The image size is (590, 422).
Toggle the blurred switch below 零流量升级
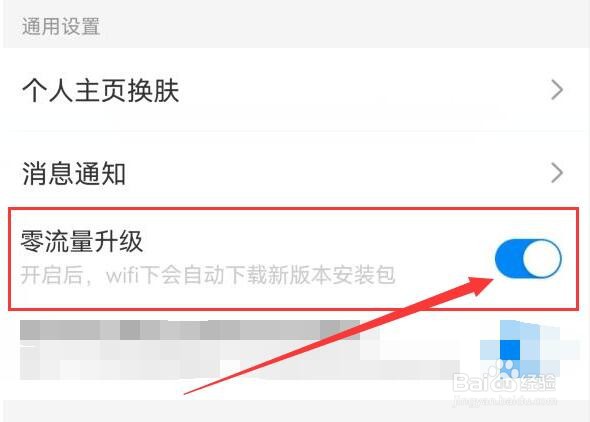(x=520, y=348)
